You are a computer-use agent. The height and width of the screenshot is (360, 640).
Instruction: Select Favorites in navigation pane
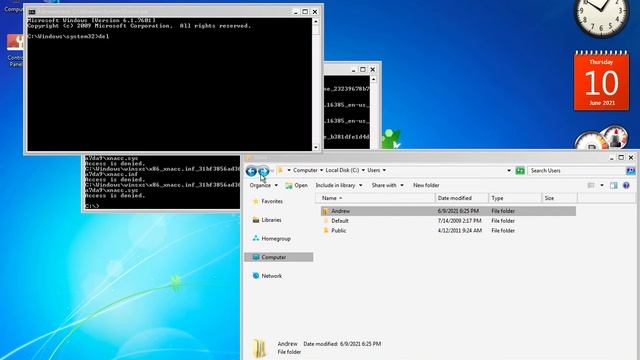click(272, 201)
